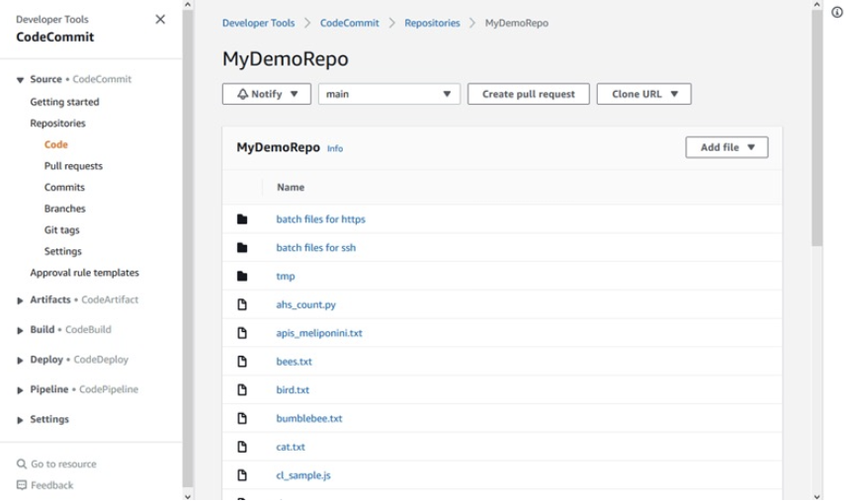Click main page scrollbar down arrow
Viewport: 846px width, 504px height.
click(817, 497)
